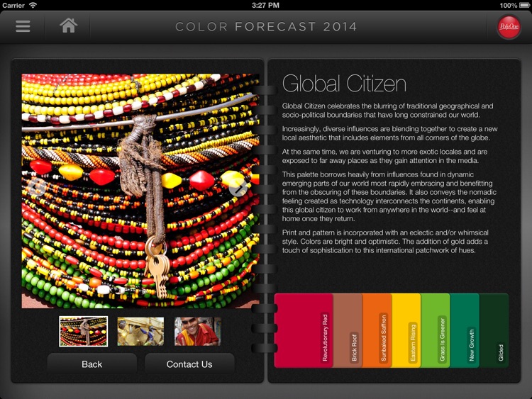Tap the paragraph starting 'Print and pattern'
This screenshot has width=532, height=399.
385,242
